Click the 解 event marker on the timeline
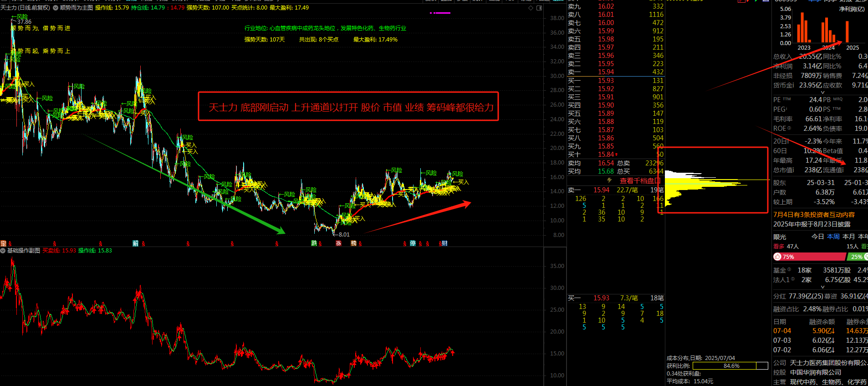Image resolution: width=868 pixels, height=386 pixels. click(135, 243)
